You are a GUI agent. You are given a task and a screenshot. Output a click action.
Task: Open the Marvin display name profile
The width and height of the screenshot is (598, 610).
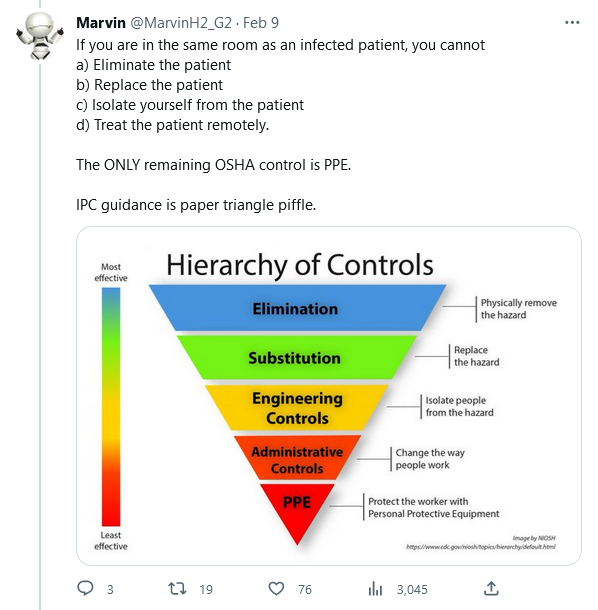tap(101, 23)
